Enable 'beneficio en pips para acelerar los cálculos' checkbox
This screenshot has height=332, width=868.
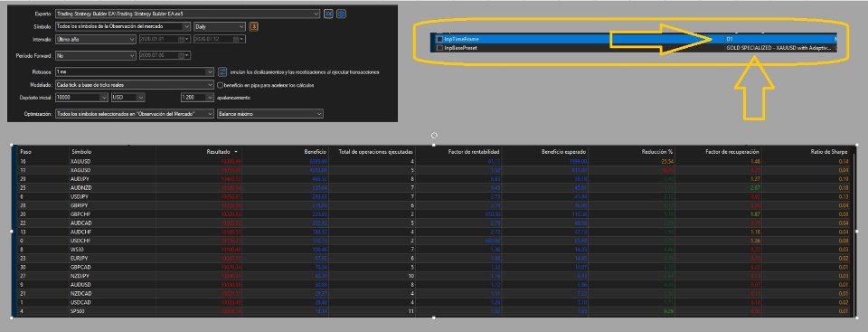point(220,85)
